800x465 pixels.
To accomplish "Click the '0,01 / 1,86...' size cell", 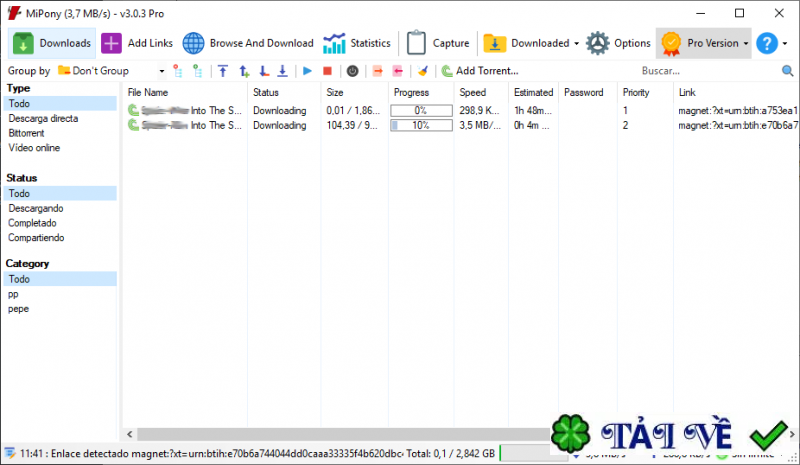I will click(353, 110).
